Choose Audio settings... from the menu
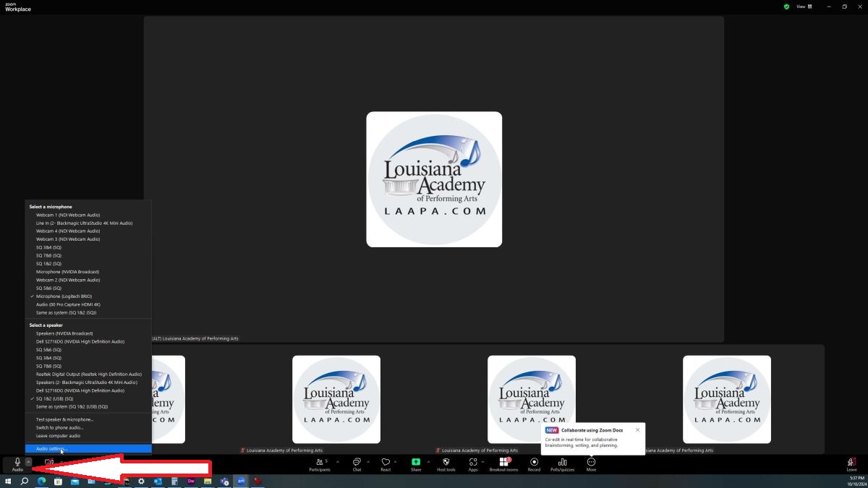This screenshot has width=868, height=488. pyautogui.click(x=52, y=449)
